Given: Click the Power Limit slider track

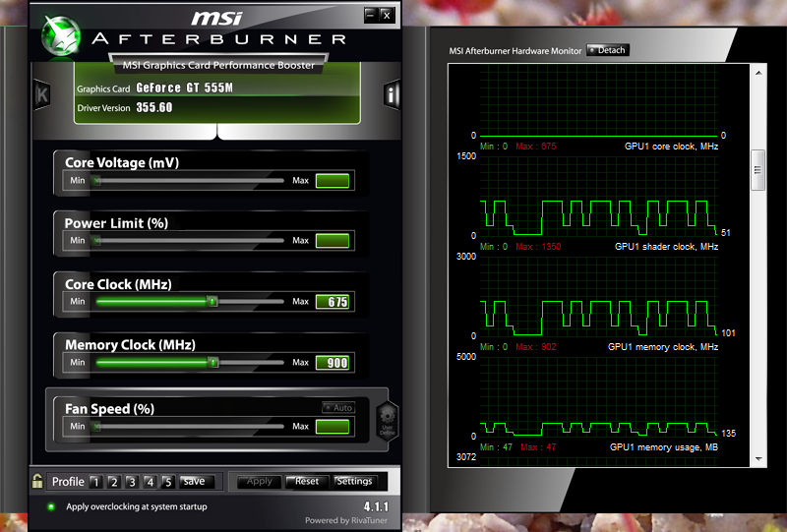Looking at the screenshot, I should pyautogui.click(x=188, y=240).
